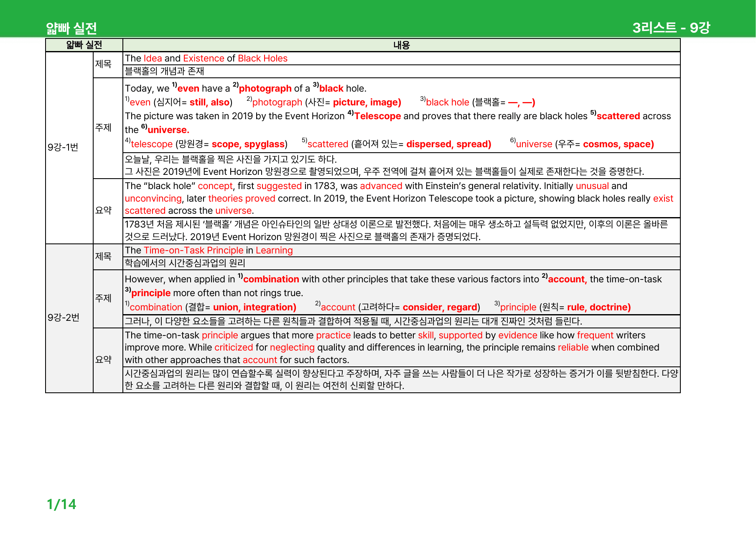
Task: Click the '얇빠 실전' header title
Action: [71, 28]
